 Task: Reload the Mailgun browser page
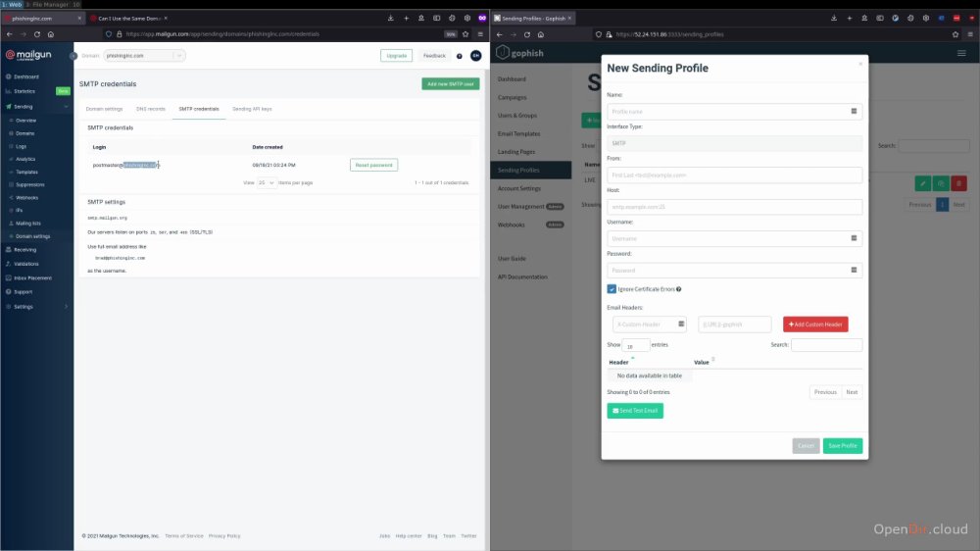point(37,34)
